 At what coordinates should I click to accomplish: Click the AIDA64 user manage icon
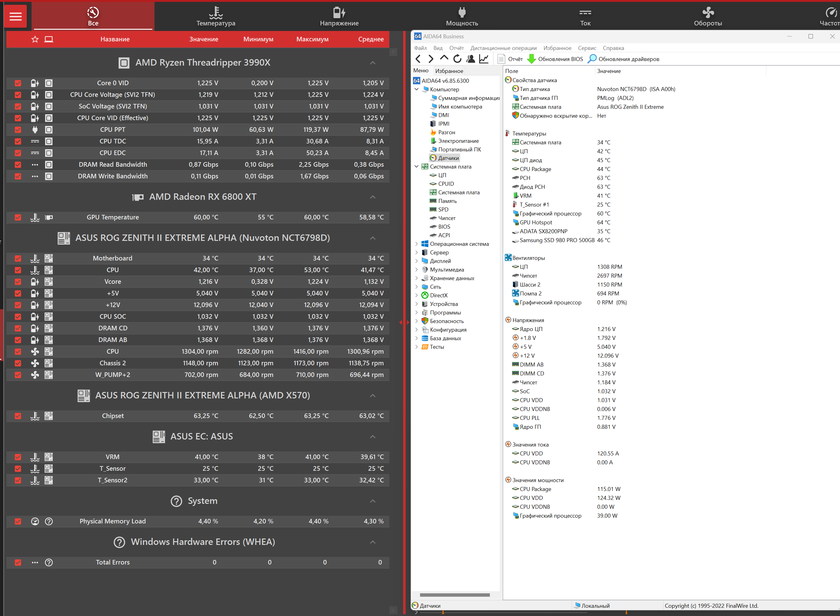tap(471, 59)
